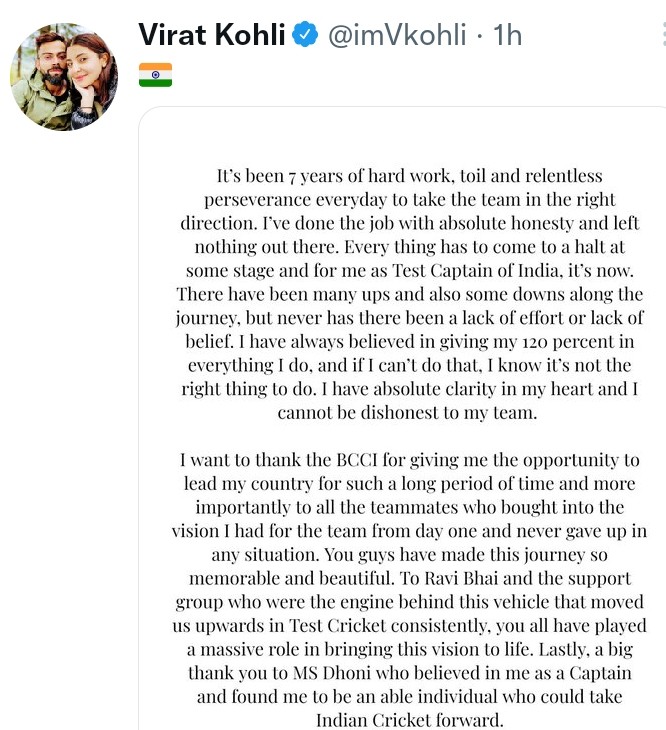Image resolution: width=666 pixels, height=730 pixels.
Task: Open the tweet's more options dots
Action: pyautogui.click(x=662, y=36)
